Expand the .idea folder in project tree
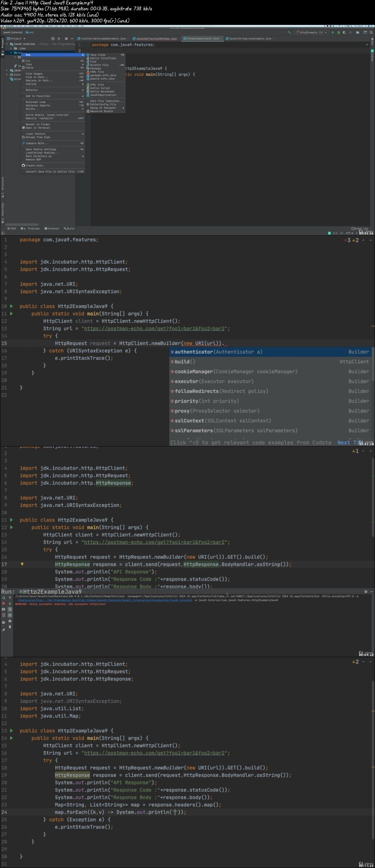375x868 pixels. pyautogui.click(x=11, y=48)
